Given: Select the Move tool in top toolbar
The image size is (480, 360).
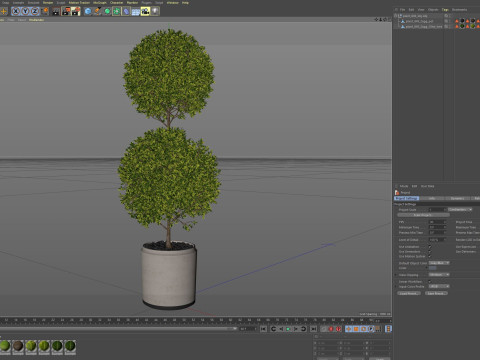Looking at the screenshot, I should coord(4,11).
